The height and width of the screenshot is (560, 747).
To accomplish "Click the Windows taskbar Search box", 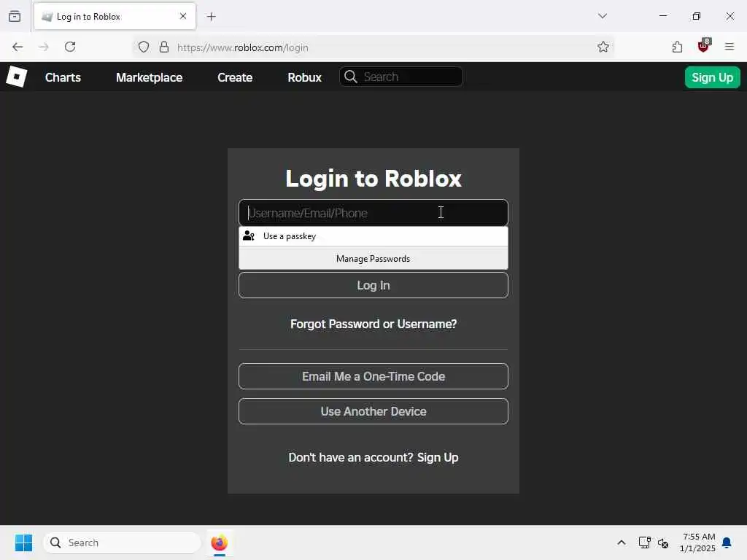I will pyautogui.click(x=122, y=542).
